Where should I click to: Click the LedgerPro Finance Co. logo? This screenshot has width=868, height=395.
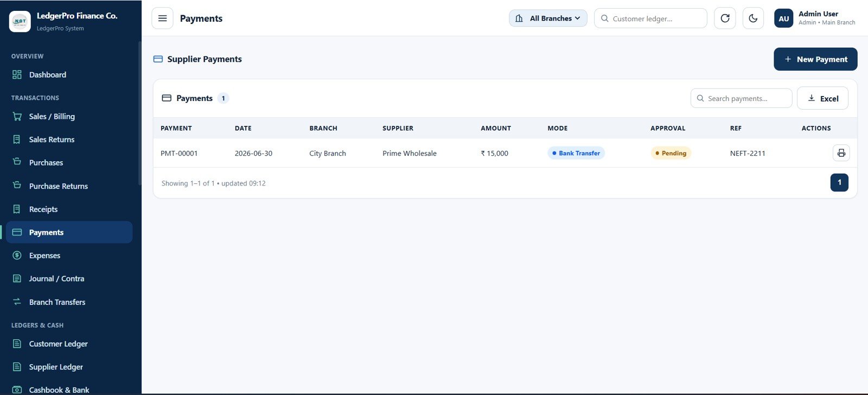tap(20, 21)
